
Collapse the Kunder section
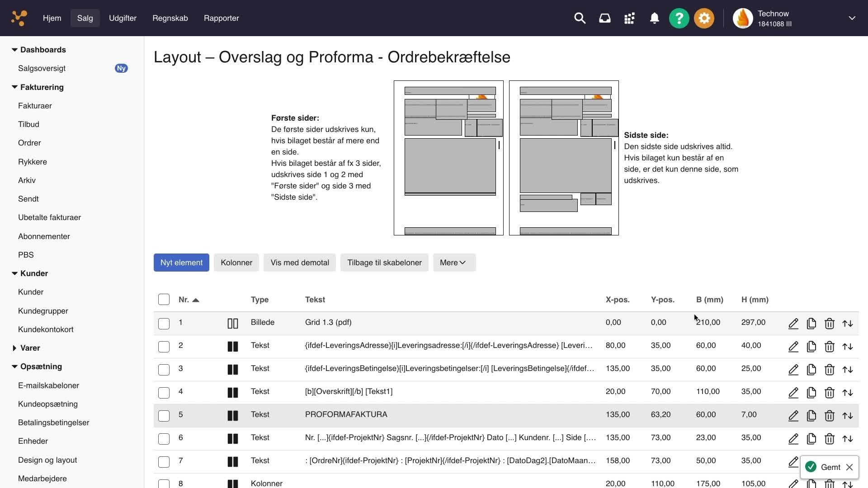pyautogui.click(x=14, y=273)
